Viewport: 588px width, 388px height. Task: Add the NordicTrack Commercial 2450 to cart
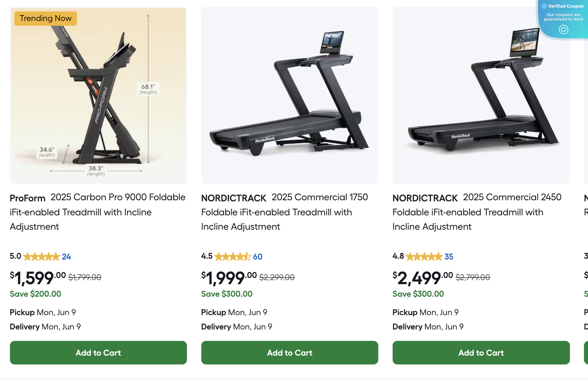coord(481,353)
